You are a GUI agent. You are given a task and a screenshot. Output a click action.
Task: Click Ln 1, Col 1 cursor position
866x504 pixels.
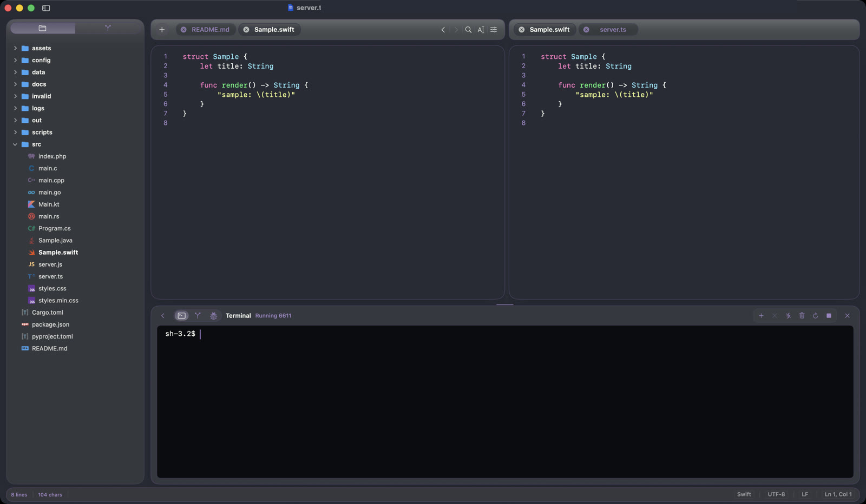click(x=838, y=494)
